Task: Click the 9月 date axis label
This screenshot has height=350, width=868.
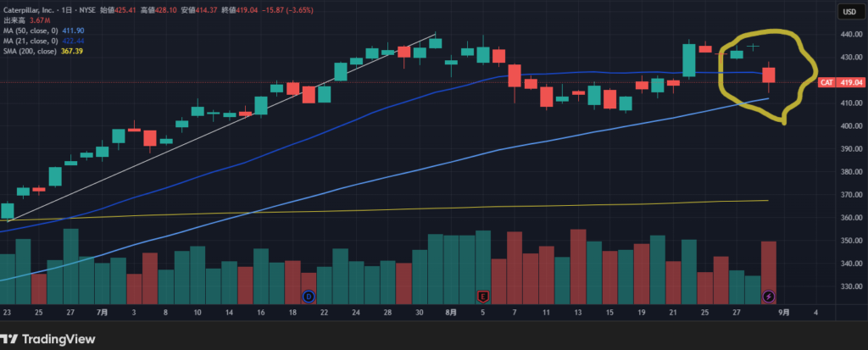Action: coord(784,313)
